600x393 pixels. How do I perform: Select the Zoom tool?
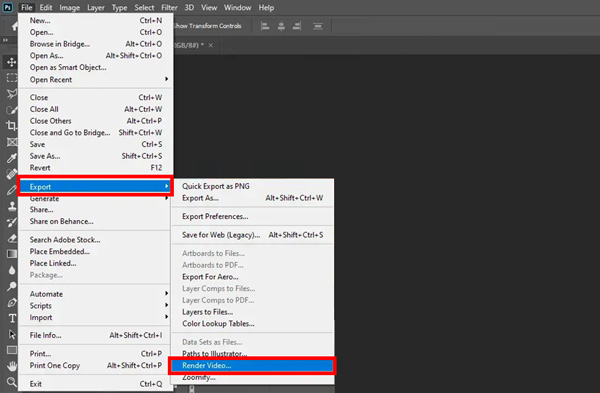coord(11,382)
